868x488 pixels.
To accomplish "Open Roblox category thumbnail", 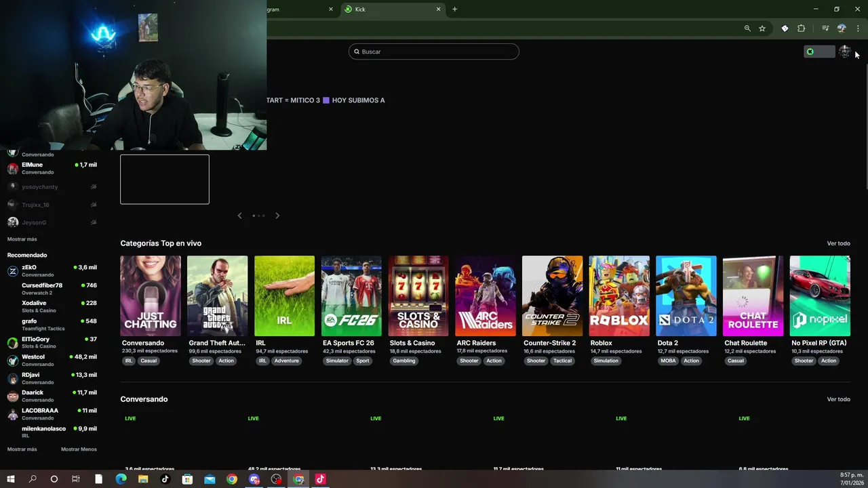I will (x=619, y=296).
